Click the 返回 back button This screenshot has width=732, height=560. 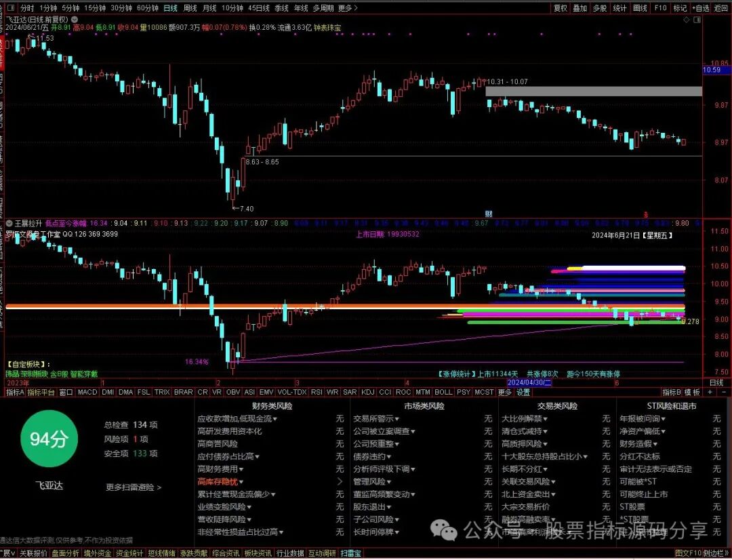pyautogui.click(x=720, y=8)
